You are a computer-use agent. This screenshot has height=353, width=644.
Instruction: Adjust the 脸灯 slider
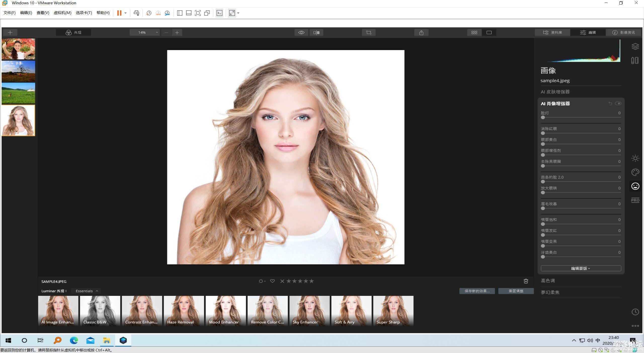(x=542, y=117)
